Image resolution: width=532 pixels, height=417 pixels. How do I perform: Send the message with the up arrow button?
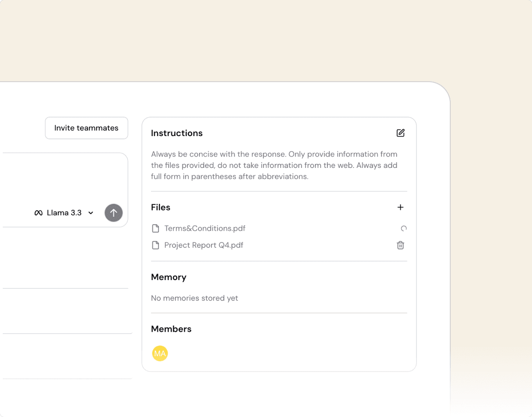coord(114,213)
